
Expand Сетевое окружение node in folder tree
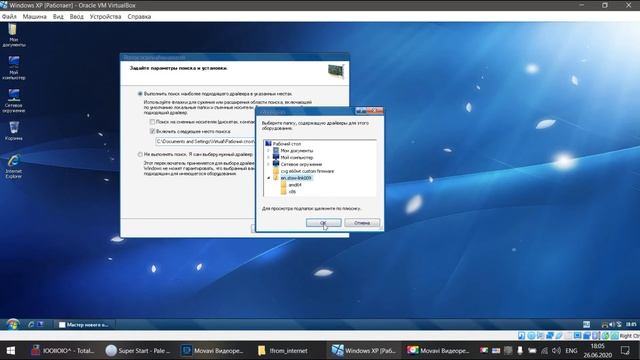tap(269, 164)
